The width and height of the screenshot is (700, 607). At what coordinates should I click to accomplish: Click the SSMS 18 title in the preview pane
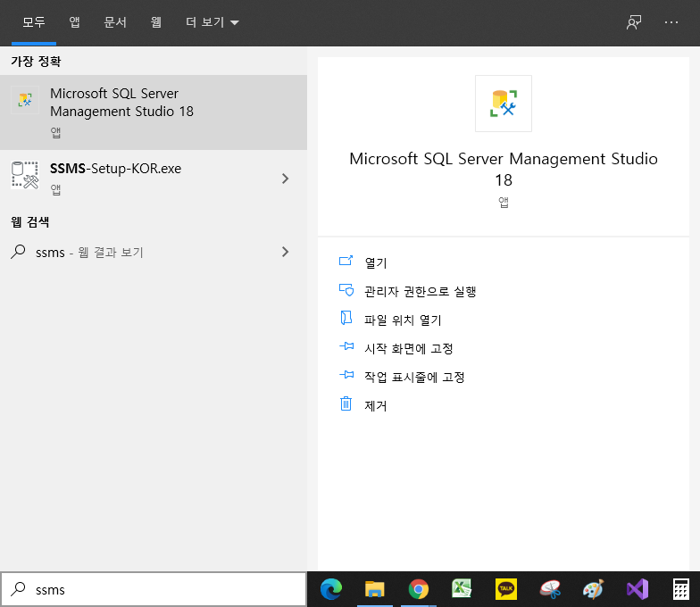[x=504, y=170]
